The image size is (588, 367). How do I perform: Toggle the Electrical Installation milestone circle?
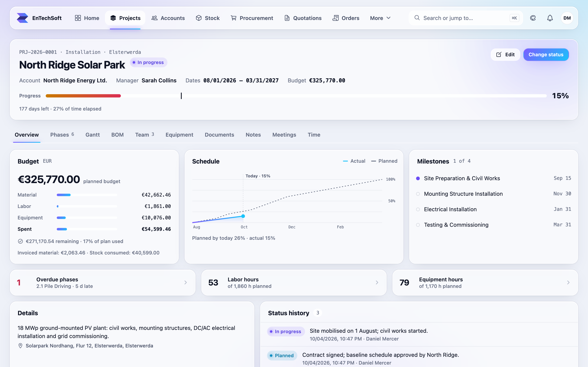click(x=418, y=209)
